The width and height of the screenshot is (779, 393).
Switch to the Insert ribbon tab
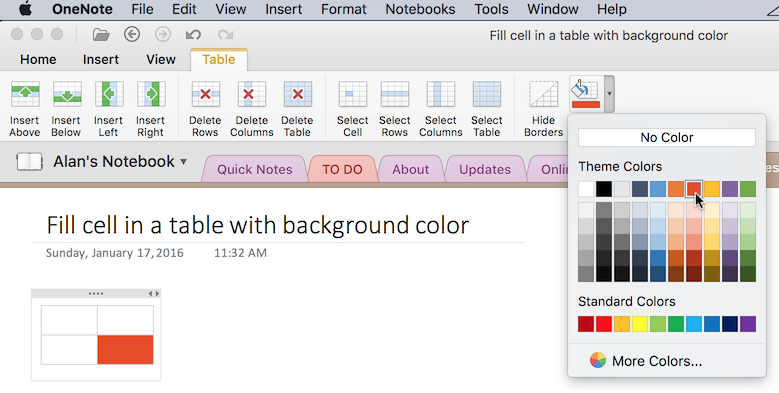pos(101,60)
